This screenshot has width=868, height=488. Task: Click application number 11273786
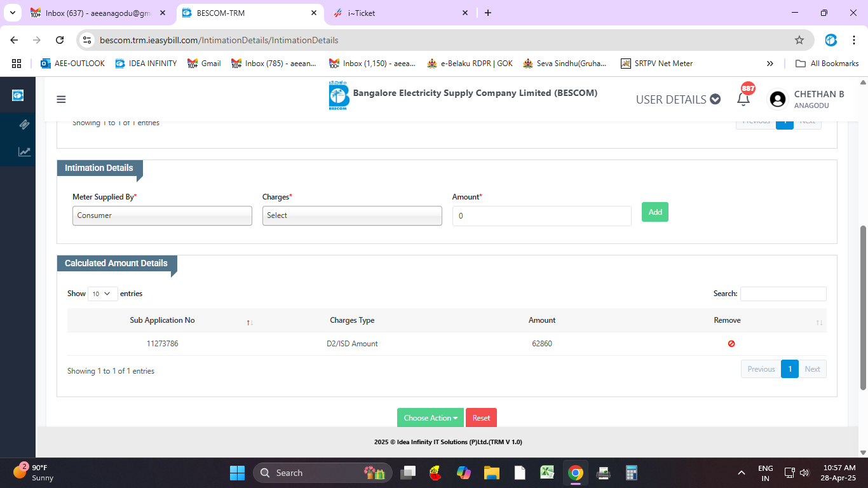tap(163, 344)
